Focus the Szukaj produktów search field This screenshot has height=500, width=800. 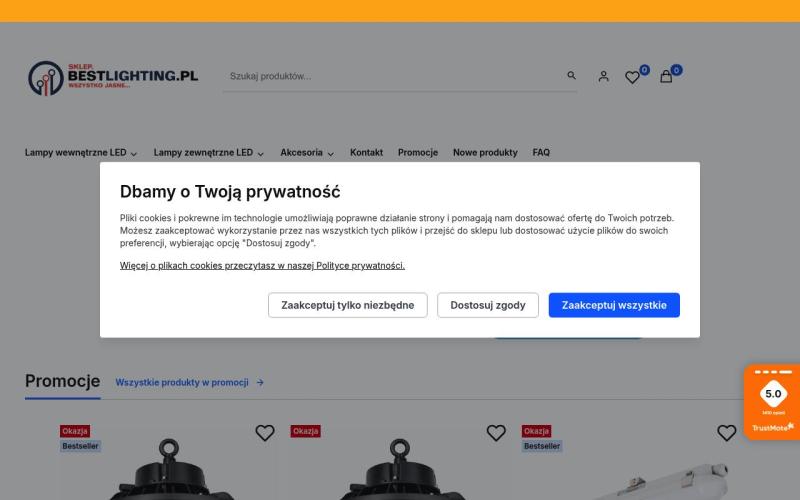click(395, 76)
